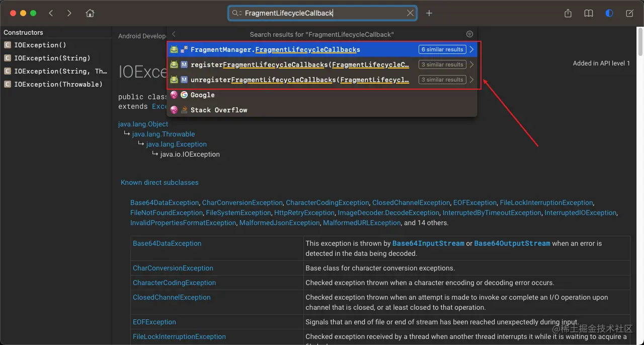Search Stack Overflow for the query

tap(322, 110)
